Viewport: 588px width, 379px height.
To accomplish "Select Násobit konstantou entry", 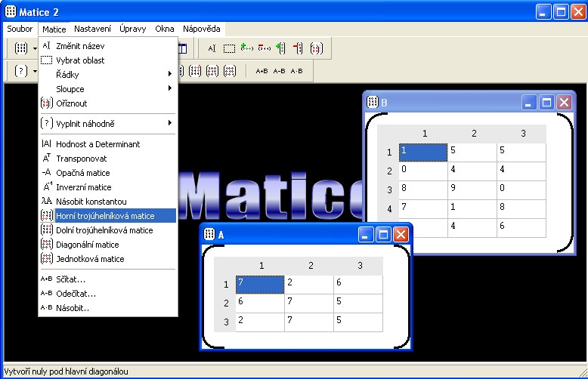I will tap(107, 202).
